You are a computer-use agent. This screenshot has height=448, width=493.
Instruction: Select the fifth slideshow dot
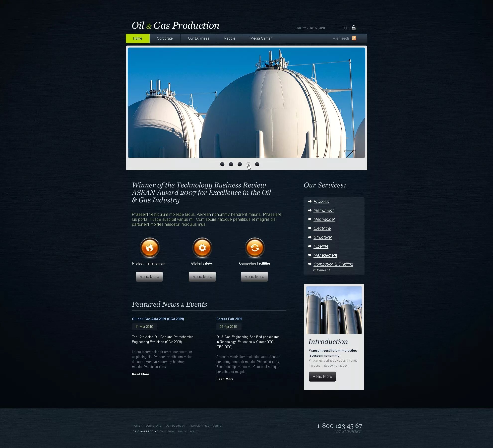(257, 164)
